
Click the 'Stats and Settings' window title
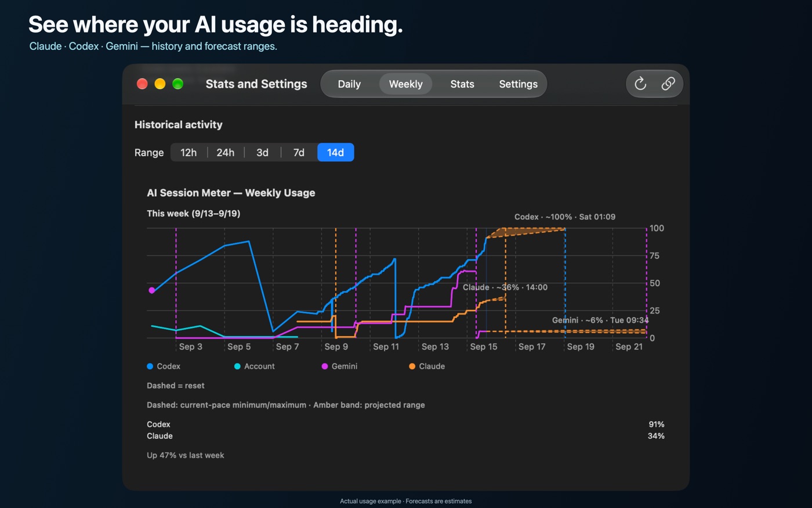click(256, 84)
